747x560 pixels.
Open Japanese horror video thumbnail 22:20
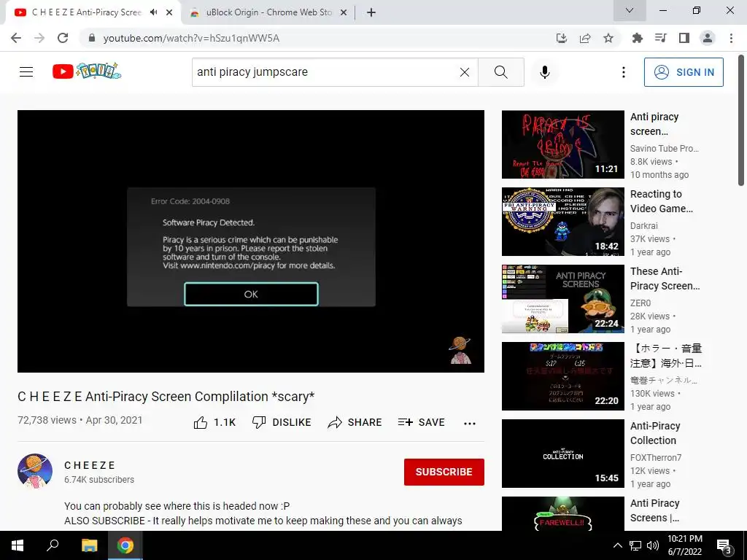563,376
